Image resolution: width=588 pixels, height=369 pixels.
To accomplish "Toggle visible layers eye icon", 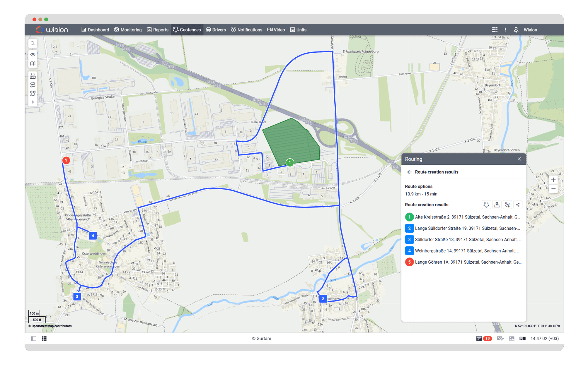I will point(33,54).
